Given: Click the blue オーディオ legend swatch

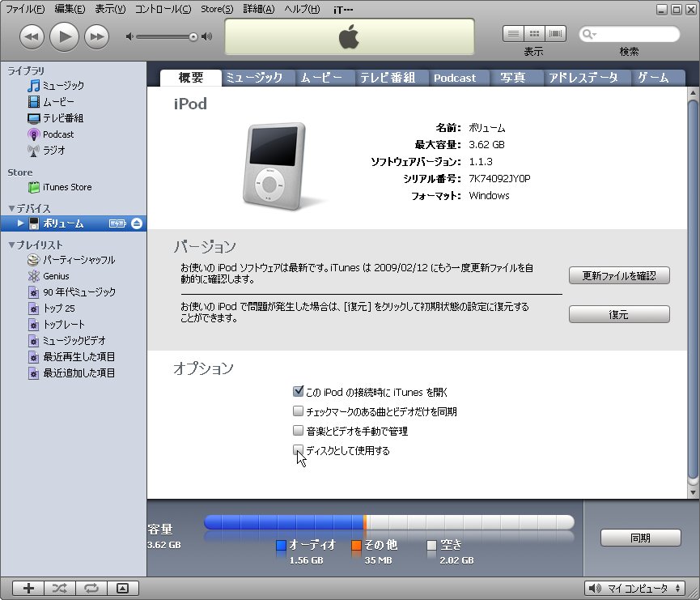Looking at the screenshot, I should [281, 545].
